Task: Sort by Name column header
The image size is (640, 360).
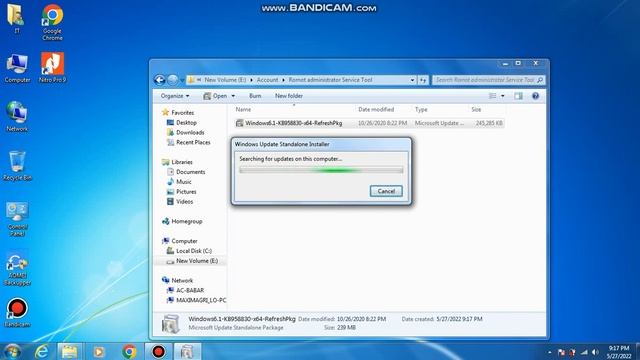Action: (x=243, y=109)
